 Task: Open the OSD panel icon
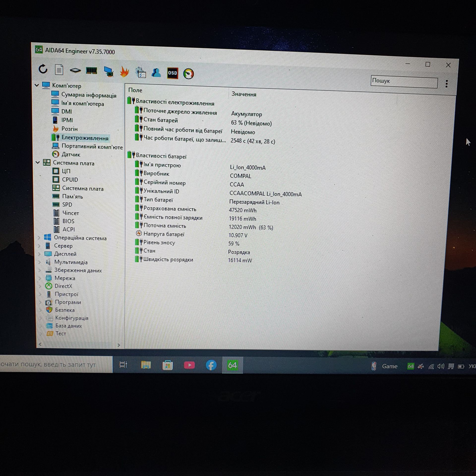173,73
